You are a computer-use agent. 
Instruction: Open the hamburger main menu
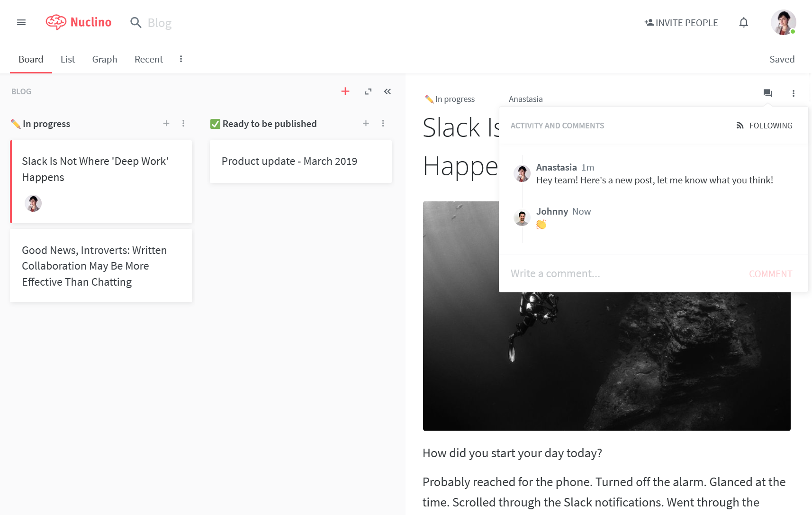click(21, 22)
